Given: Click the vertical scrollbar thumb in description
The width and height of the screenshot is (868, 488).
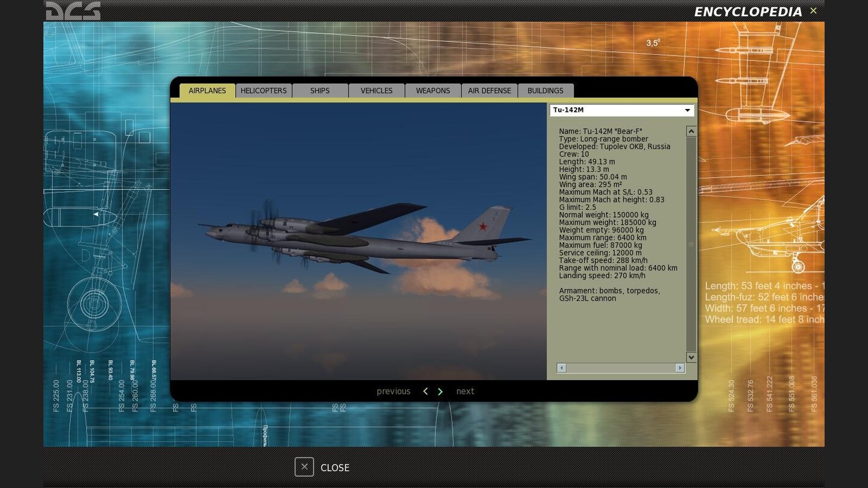Looking at the screenshot, I should (x=691, y=244).
